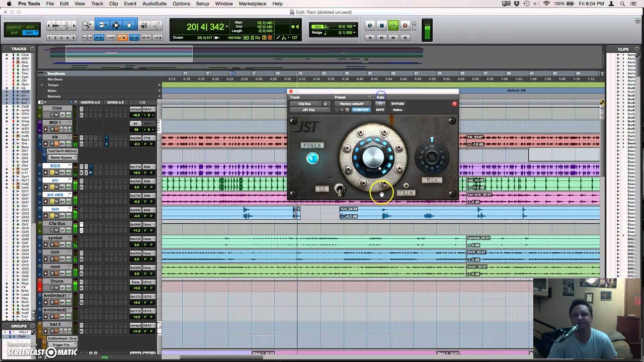Select next preset with plus button

point(342,110)
